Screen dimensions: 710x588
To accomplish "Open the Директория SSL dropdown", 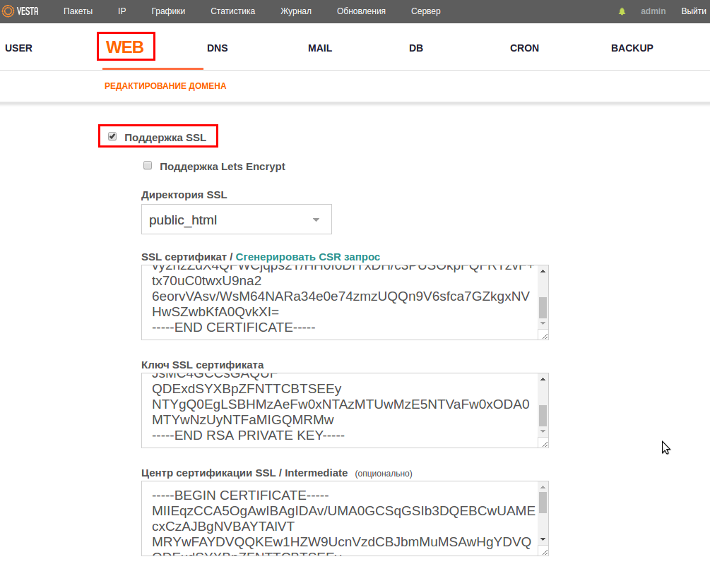I will tap(236, 220).
